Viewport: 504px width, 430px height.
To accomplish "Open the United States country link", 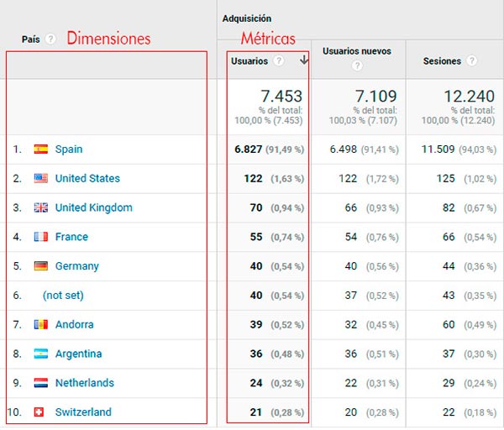I will 87,178.
